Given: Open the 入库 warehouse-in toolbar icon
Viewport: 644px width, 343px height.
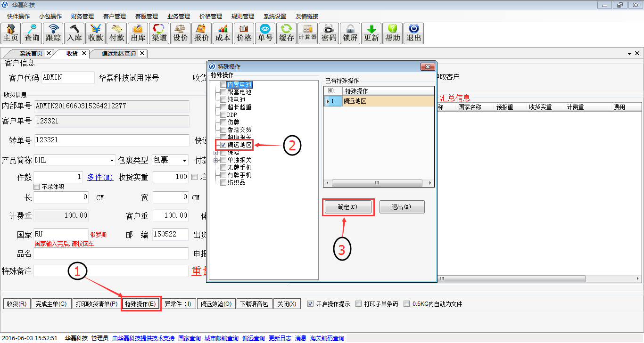Looking at the screenshot, I should point(74,33).
